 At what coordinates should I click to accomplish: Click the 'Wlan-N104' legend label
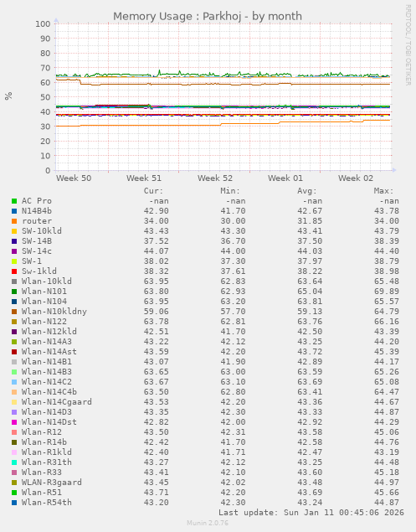coord(44,302)
